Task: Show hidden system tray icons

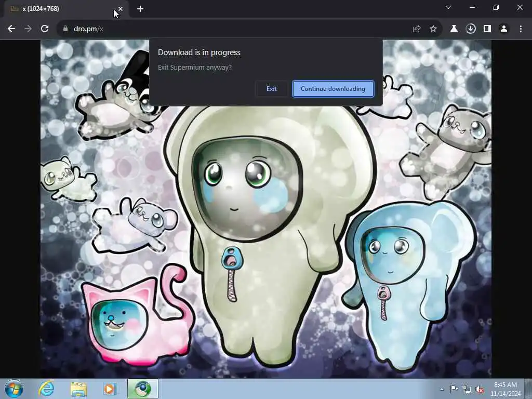Action: 442,390
